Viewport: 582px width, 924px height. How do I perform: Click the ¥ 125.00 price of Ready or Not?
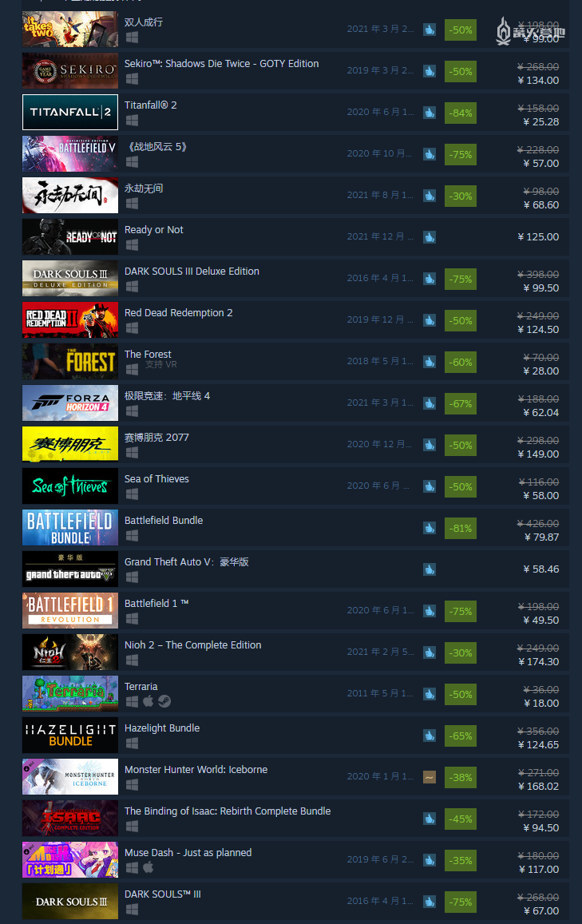point(538,237)
